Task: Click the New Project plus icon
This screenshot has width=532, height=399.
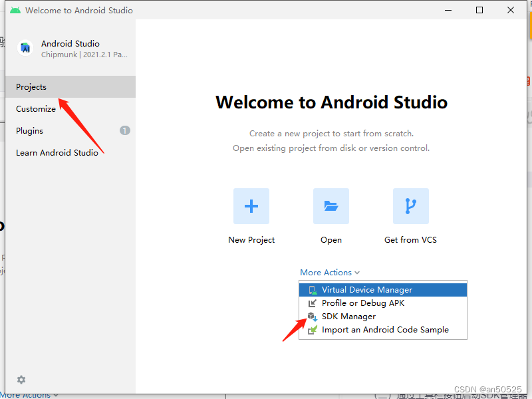Action: [x=251, y=206]
